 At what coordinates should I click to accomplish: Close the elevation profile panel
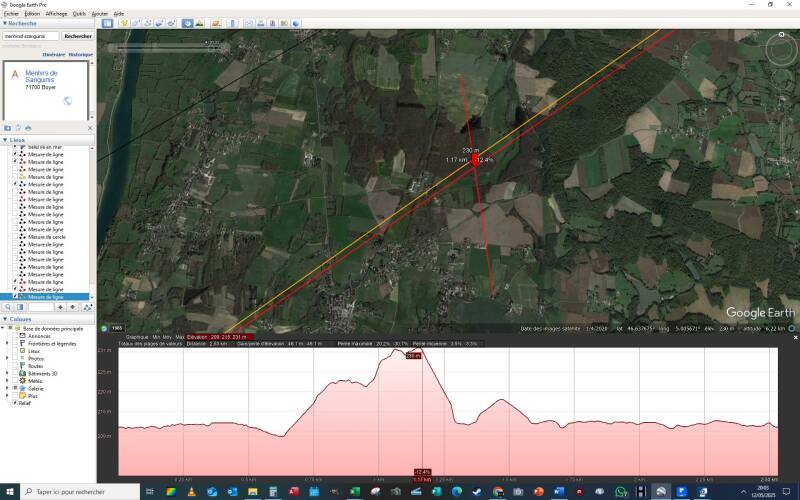(795, 338)
